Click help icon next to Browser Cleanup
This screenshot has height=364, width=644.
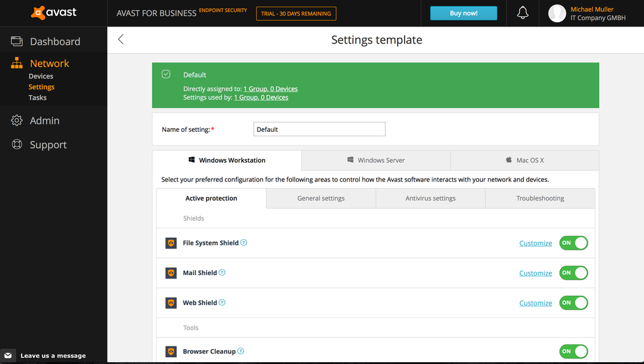tap(241, 351)
